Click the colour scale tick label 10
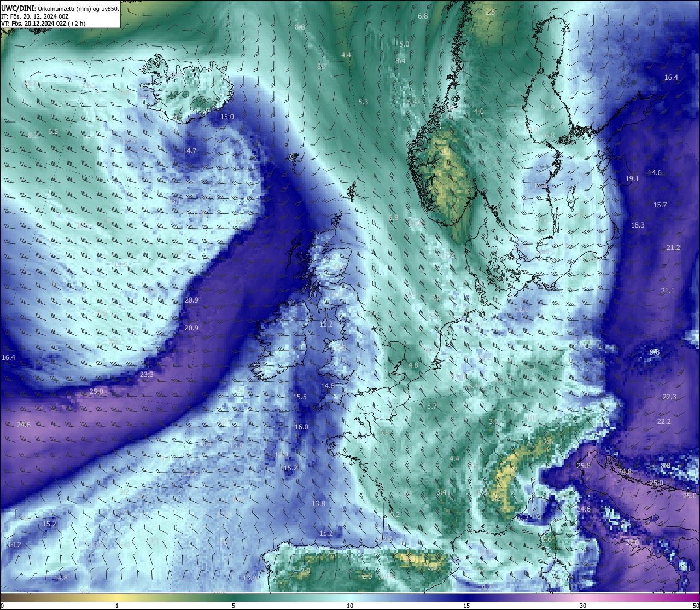The height and width of the screenshot is (610, 700). [350, 606]
